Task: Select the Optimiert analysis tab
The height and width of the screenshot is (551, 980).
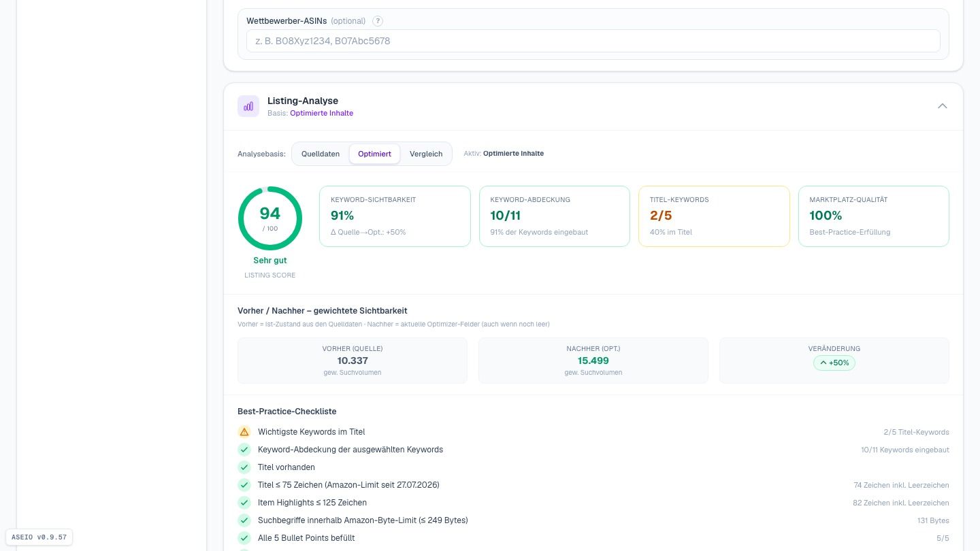Action: tap(374, 154)
